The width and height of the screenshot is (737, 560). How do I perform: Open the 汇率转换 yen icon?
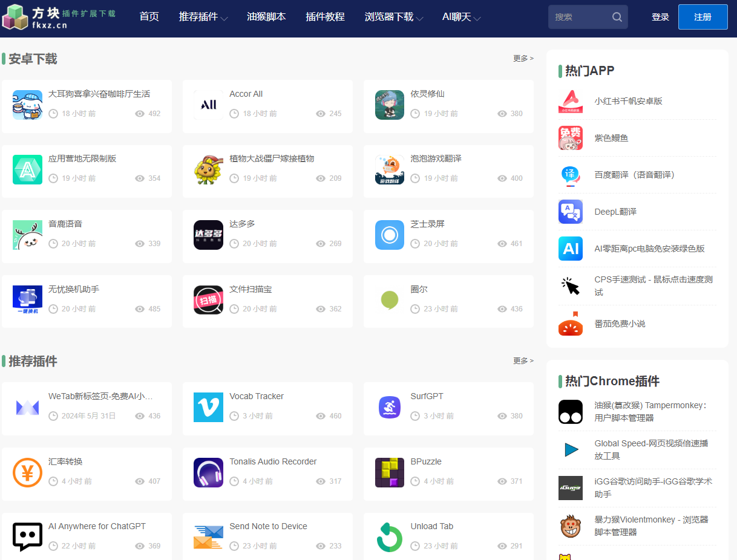(x=27, y=472)
